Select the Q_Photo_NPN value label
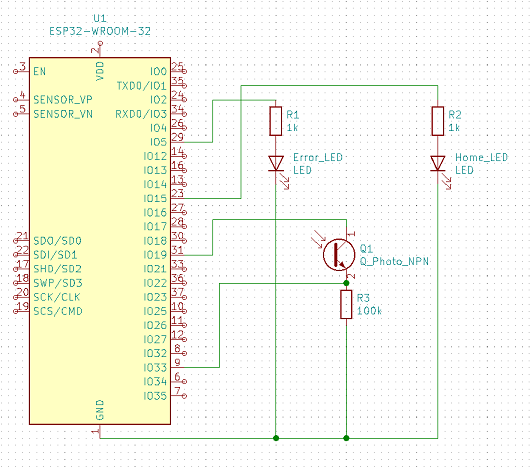The image size is (530, 467). click(x=394, y=261)
